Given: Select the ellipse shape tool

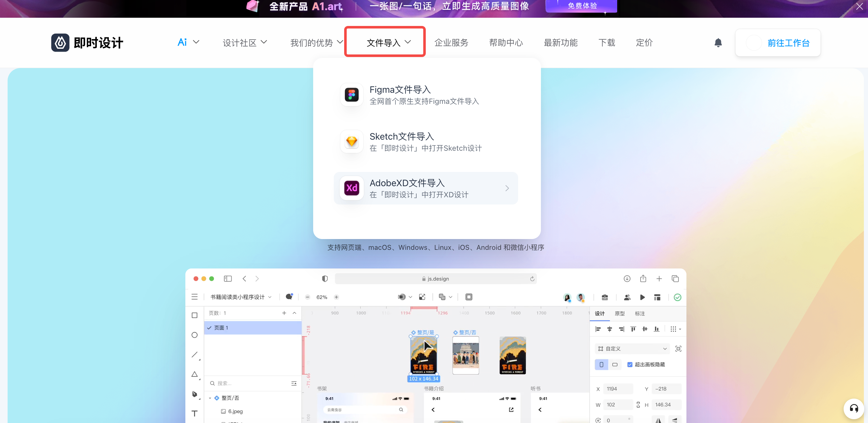Looking at the screenshot, I should 195,335.
